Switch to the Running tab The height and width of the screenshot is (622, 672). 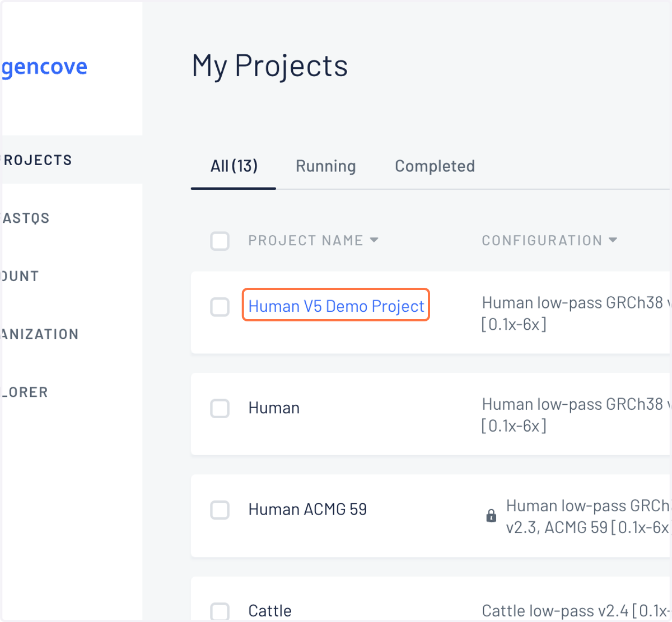tap(326, 166)
